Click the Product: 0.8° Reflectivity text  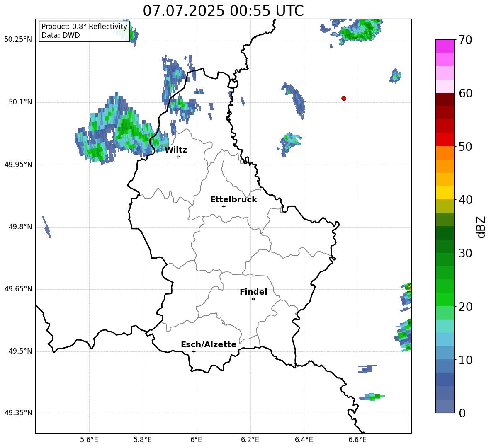coord(84,27)
